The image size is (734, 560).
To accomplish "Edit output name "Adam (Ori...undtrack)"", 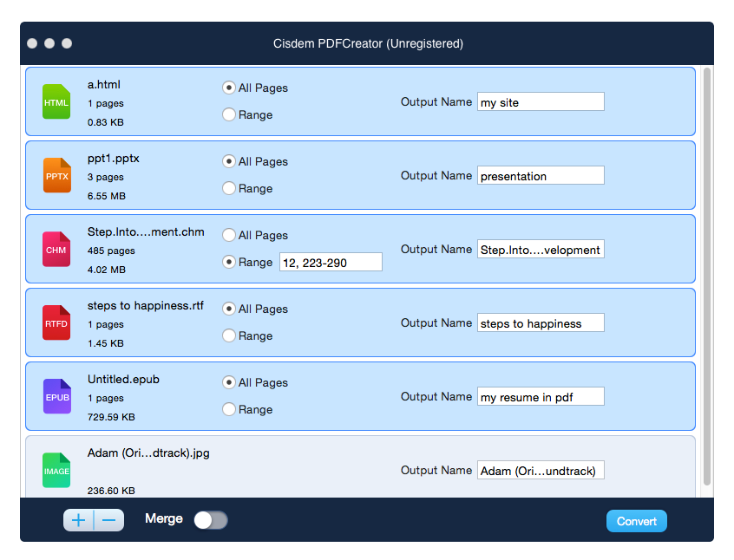I will pos(541,470).
